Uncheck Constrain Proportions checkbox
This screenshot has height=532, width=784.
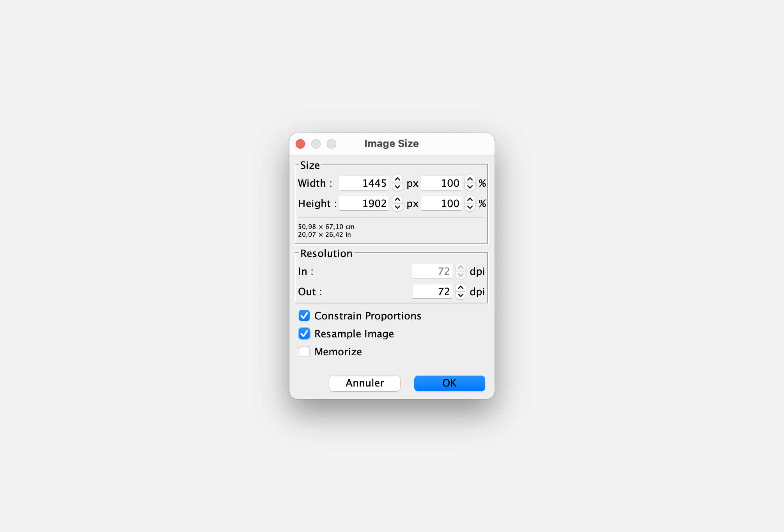[x=304, y=316]
